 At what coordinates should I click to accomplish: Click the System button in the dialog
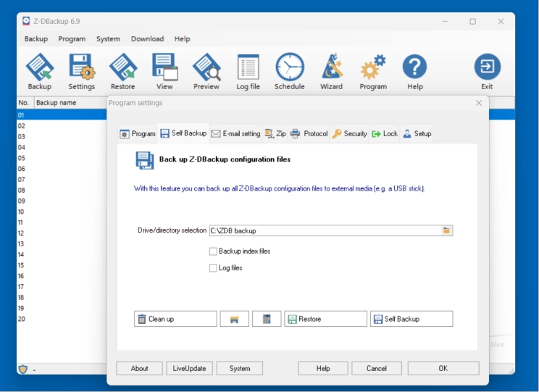[240, 368]
